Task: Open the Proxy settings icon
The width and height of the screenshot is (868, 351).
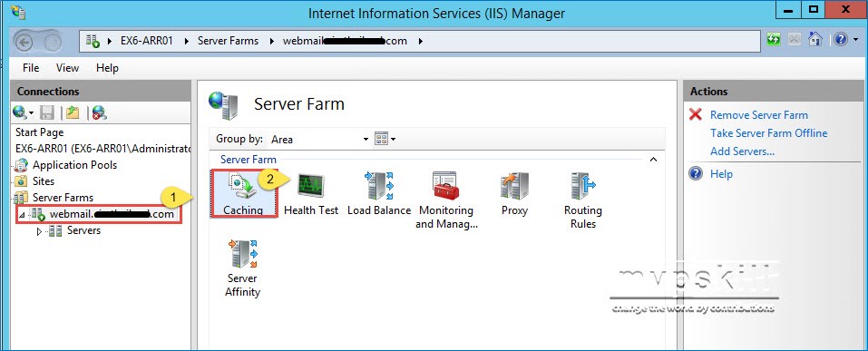Action: tap(515, 193)
